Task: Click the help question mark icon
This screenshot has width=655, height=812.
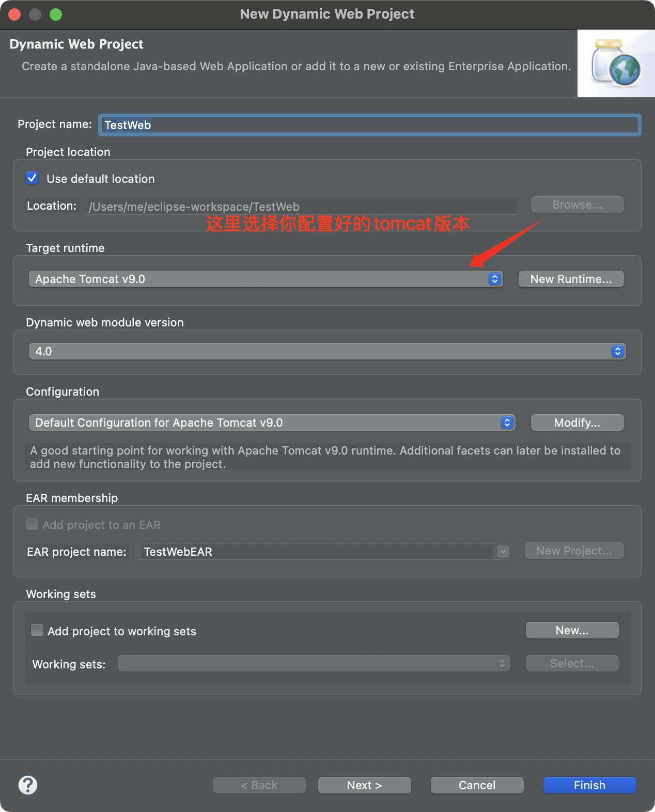Action: 28,785
